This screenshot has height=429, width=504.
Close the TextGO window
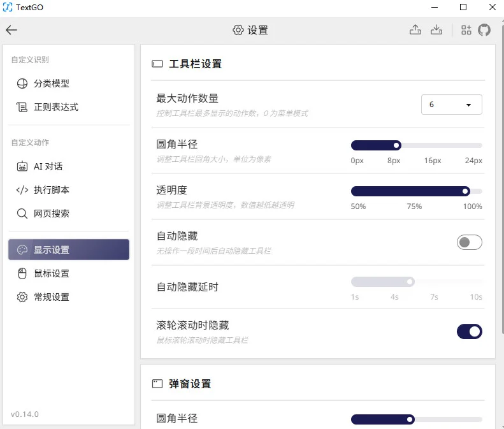492,7
